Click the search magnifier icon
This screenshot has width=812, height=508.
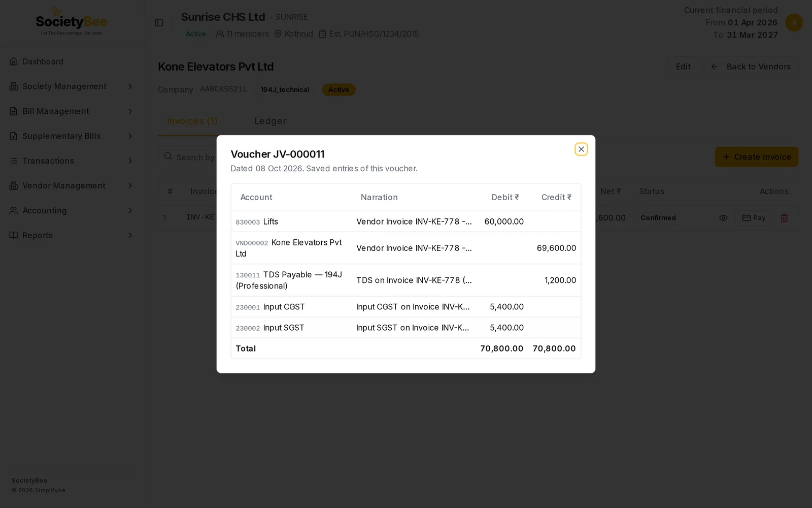point(168,156)
